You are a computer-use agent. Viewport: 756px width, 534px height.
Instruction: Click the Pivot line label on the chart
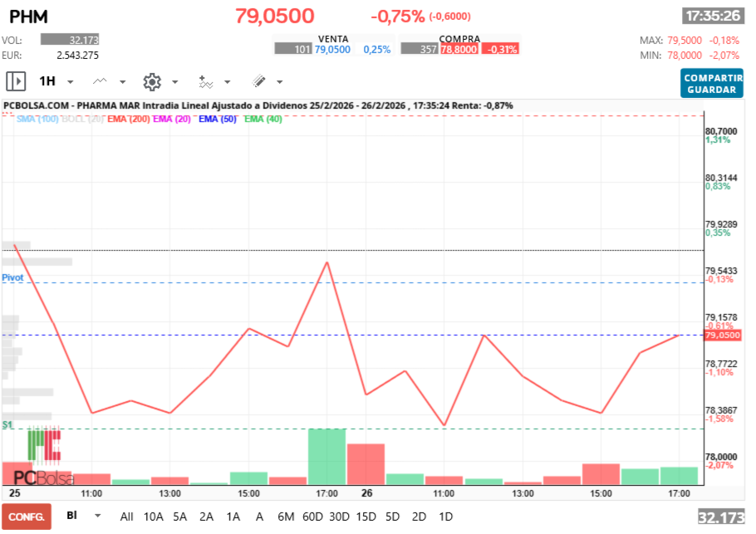(12, 277)
